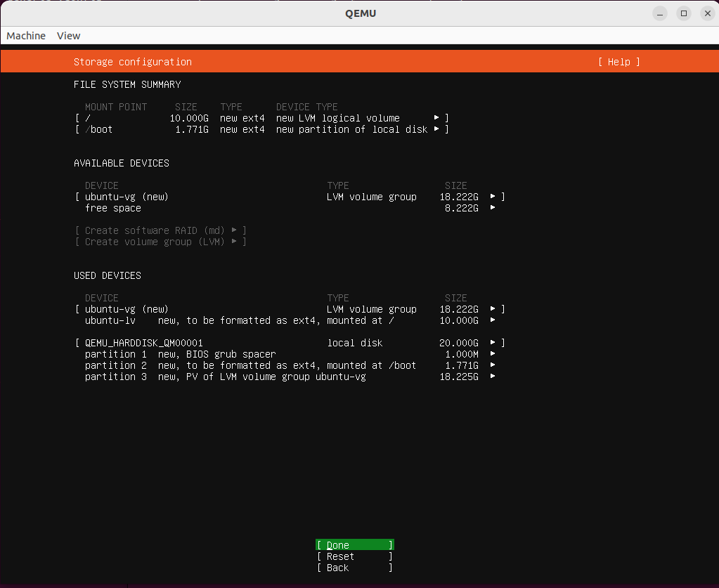Viewport: 719px width, 588px height.
Task: Expand the root mount point row arrow
Action: (x=436, y=118)
